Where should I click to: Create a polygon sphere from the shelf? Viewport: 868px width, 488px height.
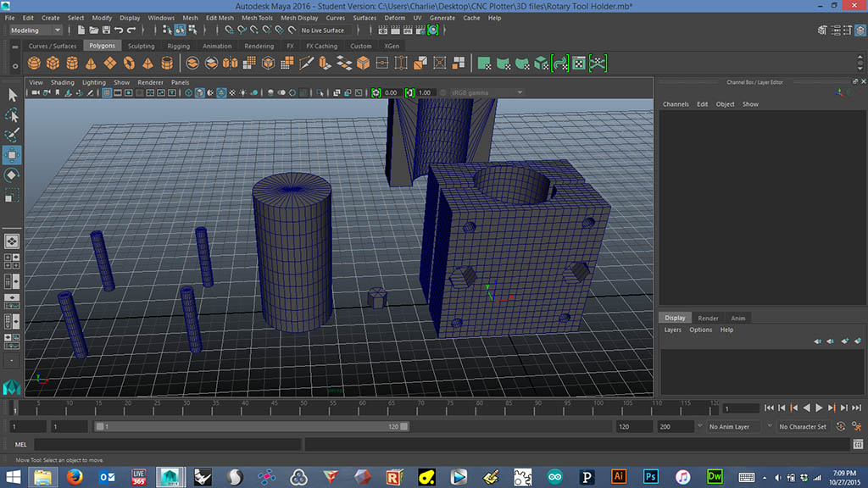(34, 63)
